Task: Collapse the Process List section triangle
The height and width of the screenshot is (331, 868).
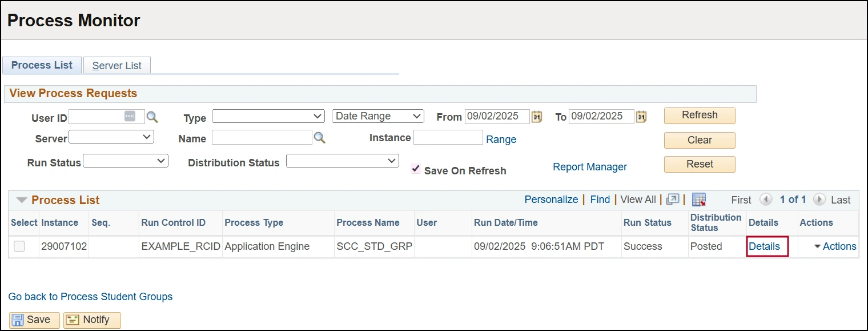Action: click(x=22, y=200)
